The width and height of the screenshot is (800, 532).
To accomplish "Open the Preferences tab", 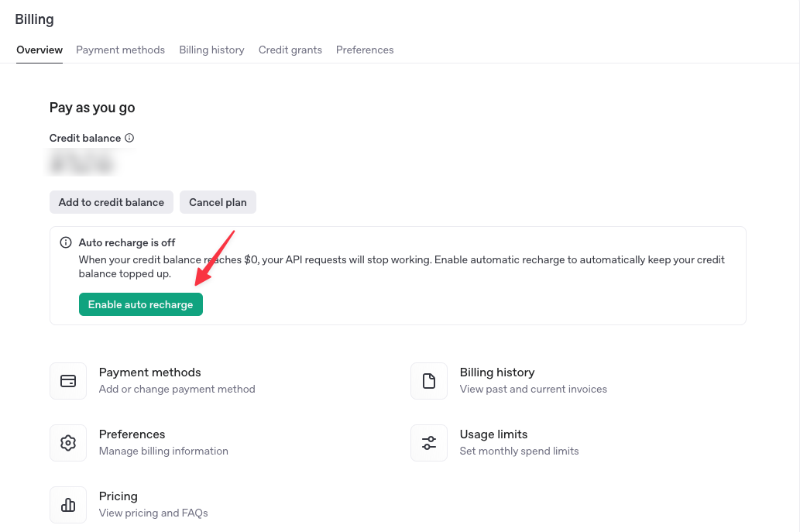I will pyautogui.click(x=365, y=50).
